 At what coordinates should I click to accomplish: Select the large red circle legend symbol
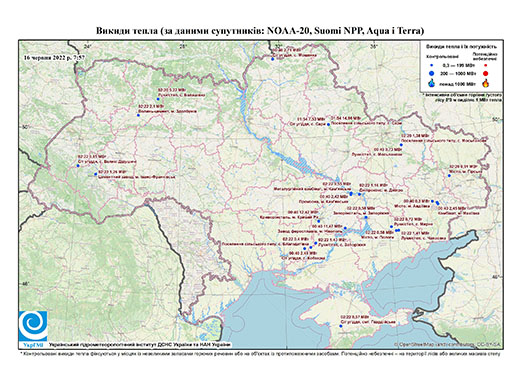(x=485, y=73)
